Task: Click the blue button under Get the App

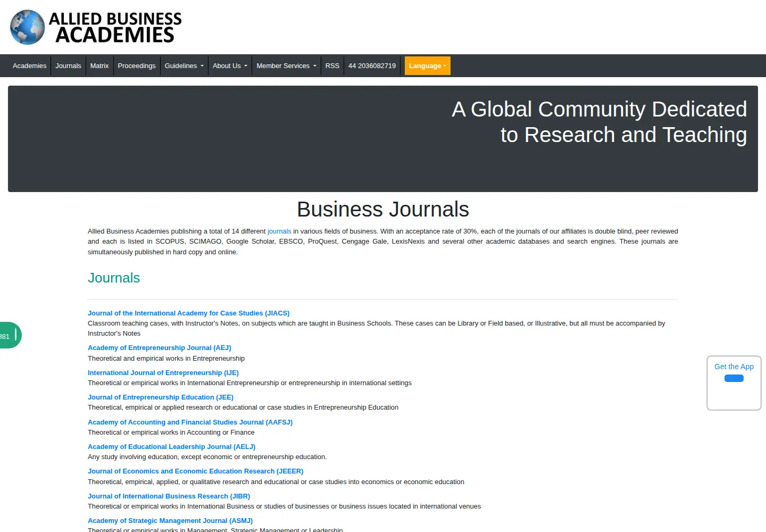Action: click(x=734, y=378)
